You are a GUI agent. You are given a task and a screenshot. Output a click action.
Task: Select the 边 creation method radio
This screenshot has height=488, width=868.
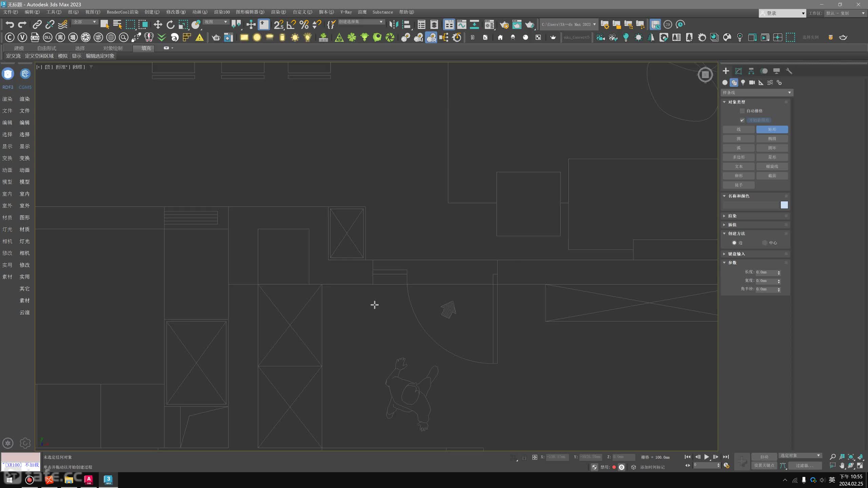(734, 243)
